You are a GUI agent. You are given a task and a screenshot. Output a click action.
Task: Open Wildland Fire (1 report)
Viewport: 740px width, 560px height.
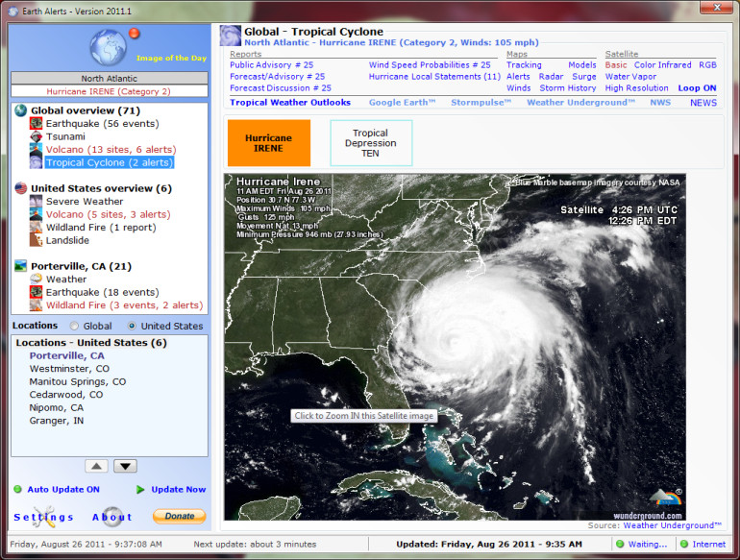pos(101,228)
